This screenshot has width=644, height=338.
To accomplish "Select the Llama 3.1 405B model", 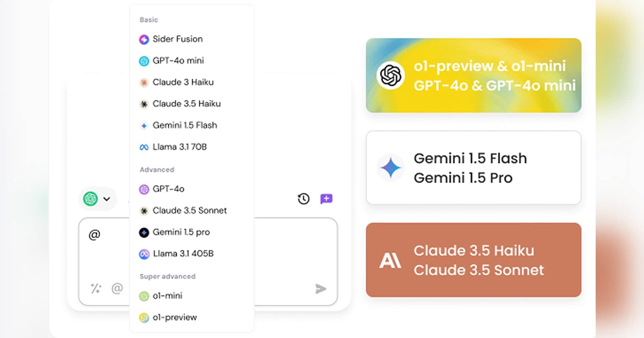I will tap(184, 253).
